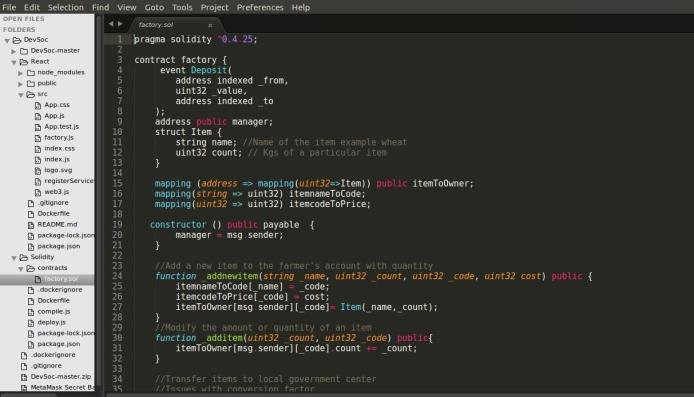Click the node_modules folder icon
Screen dimensions: 694x397
pyautogui.click(x=31, y=73)
